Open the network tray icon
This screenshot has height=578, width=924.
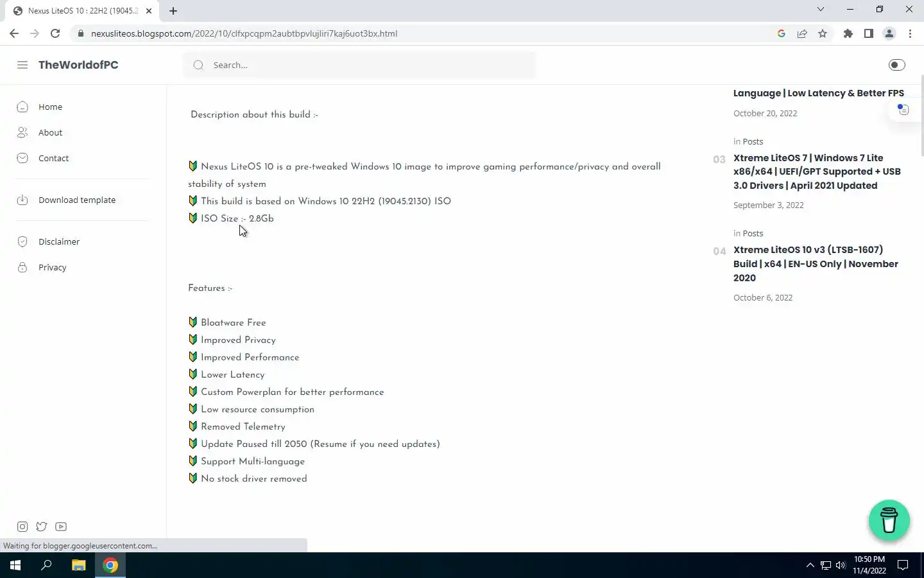click(826, 565)
